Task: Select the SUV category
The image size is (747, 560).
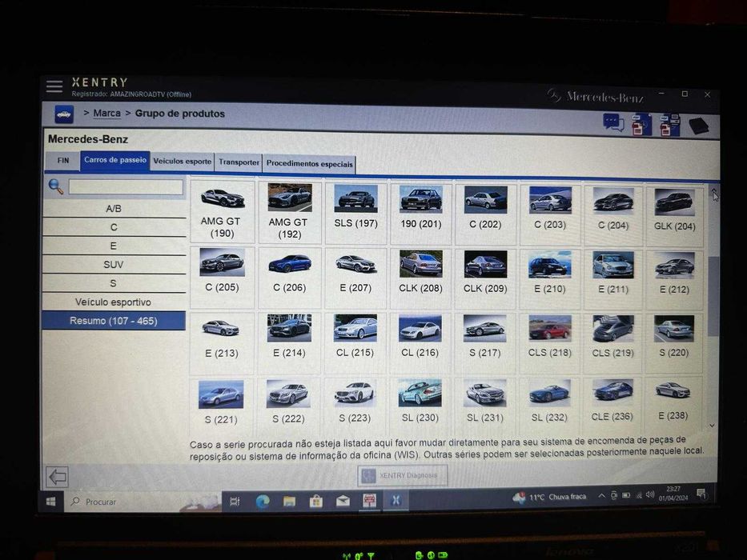Action: [x=114, y=264]
